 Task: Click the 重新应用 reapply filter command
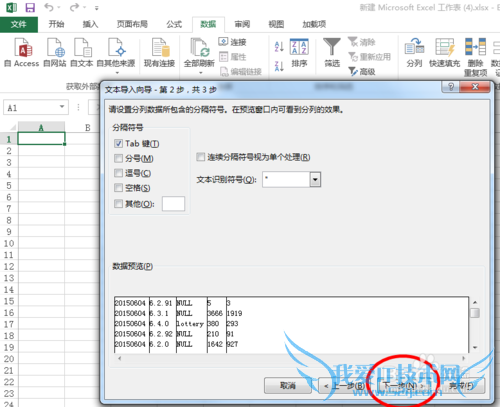[x=370, y=57]
